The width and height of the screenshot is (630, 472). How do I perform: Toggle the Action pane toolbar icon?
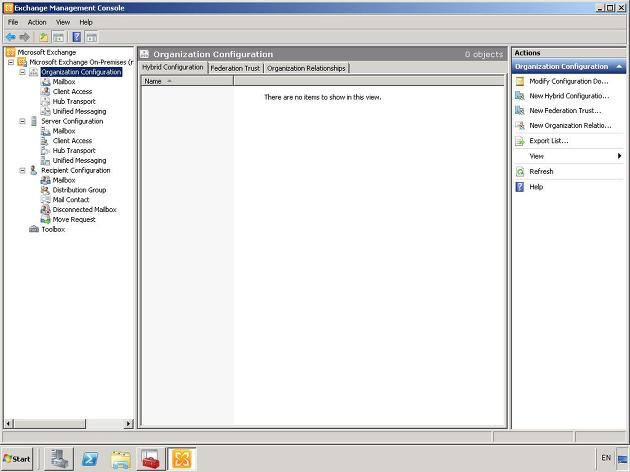point(92,37)
